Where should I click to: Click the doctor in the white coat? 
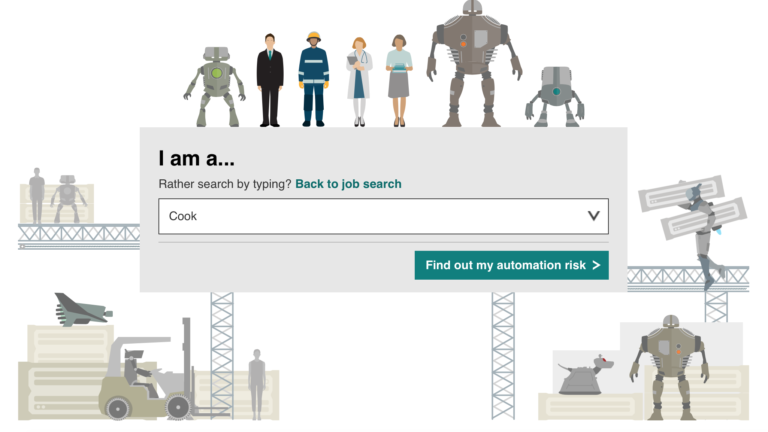(x=358, y=82)
